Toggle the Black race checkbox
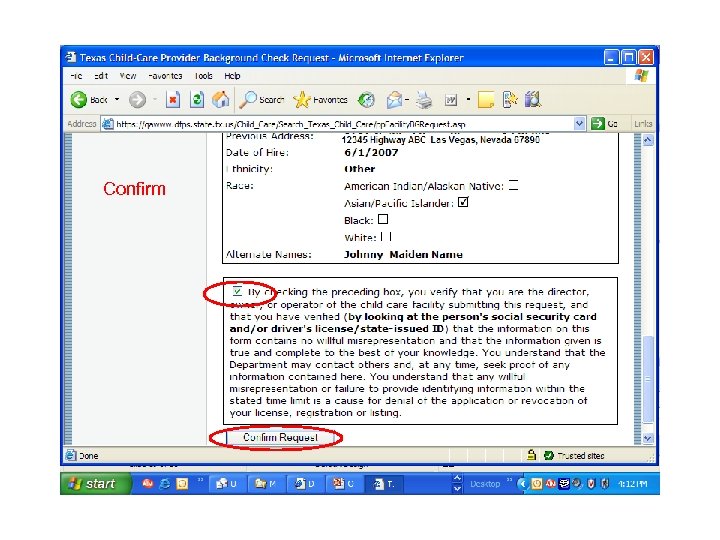 (383, 219)
